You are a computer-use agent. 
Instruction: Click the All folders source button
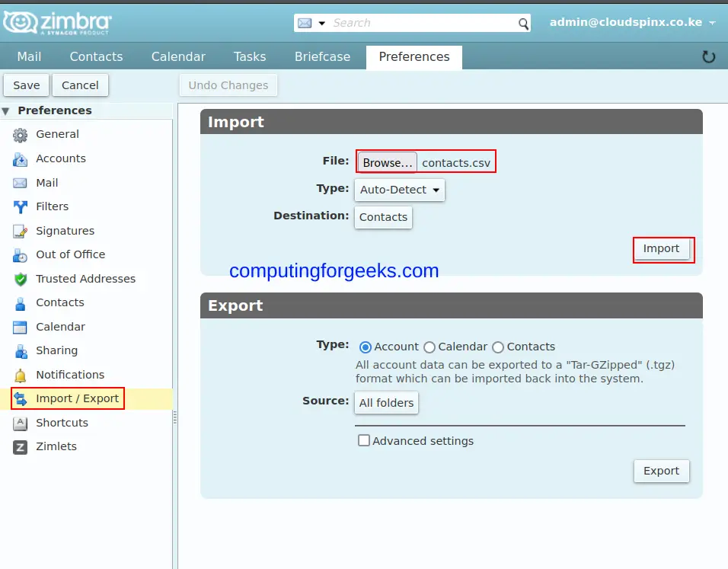click(x=386, y=403)
